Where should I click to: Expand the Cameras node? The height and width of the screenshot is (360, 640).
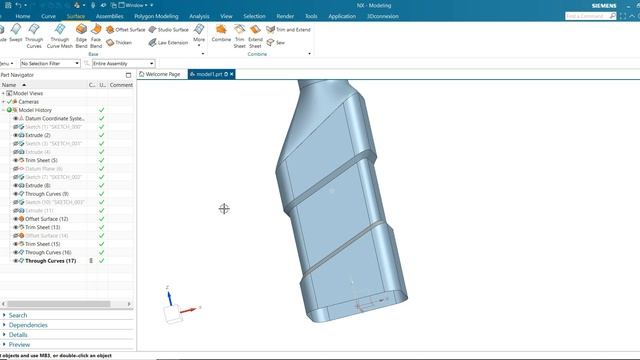tap(3, 102)
